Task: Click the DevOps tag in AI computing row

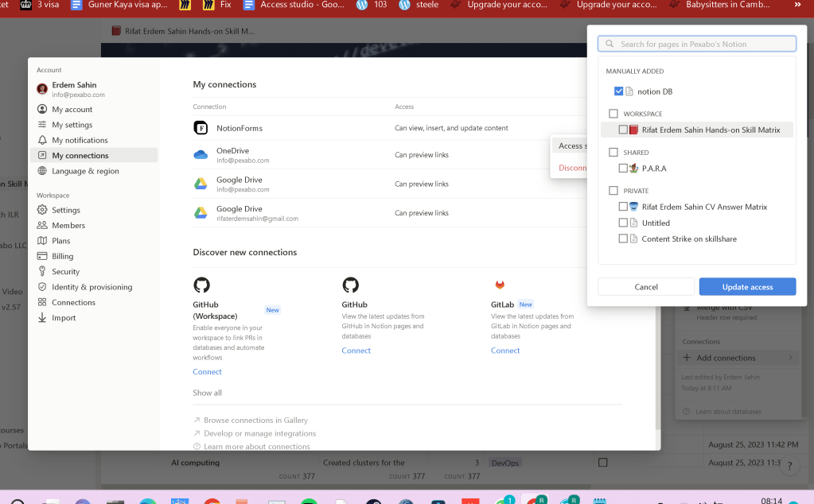Action: pyautogui.click(x=505, y=463)
